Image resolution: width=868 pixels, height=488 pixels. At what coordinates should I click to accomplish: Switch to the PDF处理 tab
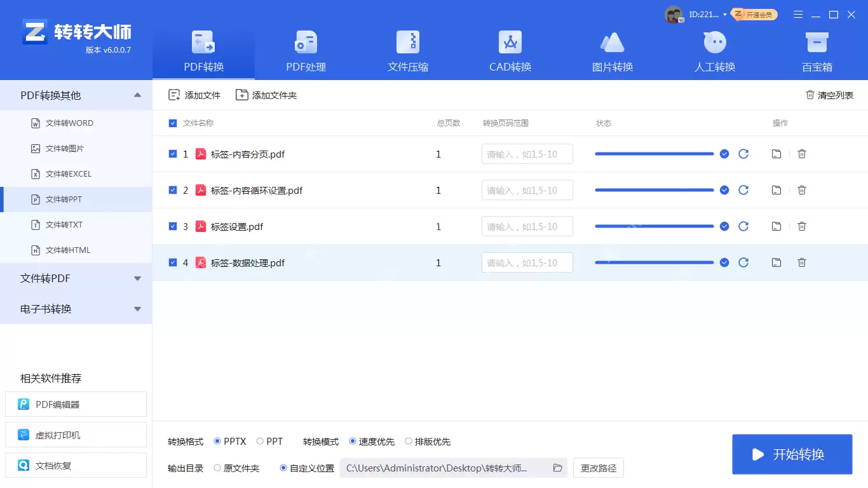[x=305, y=51]
